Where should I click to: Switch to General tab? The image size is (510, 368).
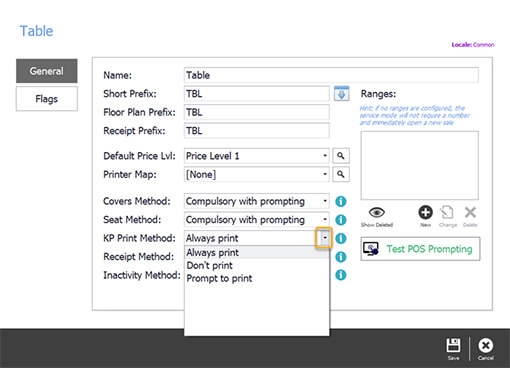click(47, 71)
